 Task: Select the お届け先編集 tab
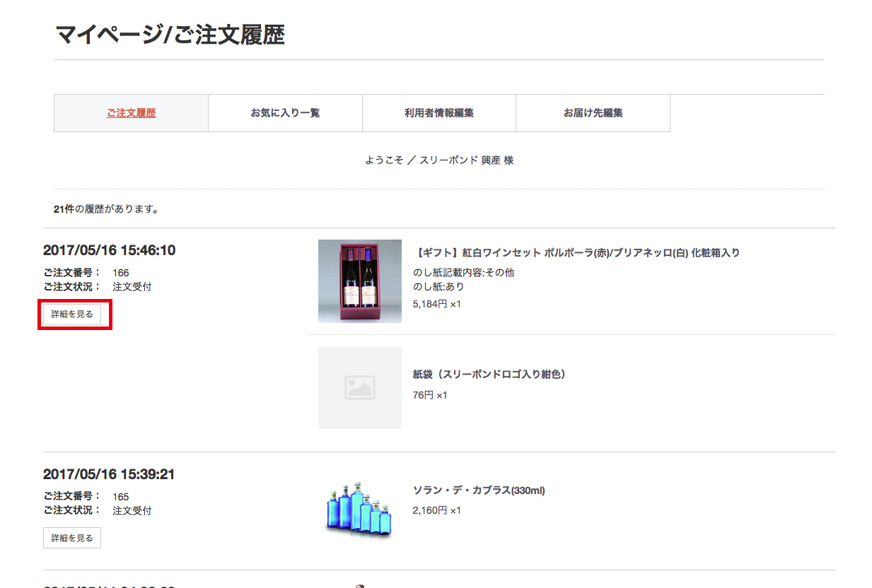[x=593, y=113]
